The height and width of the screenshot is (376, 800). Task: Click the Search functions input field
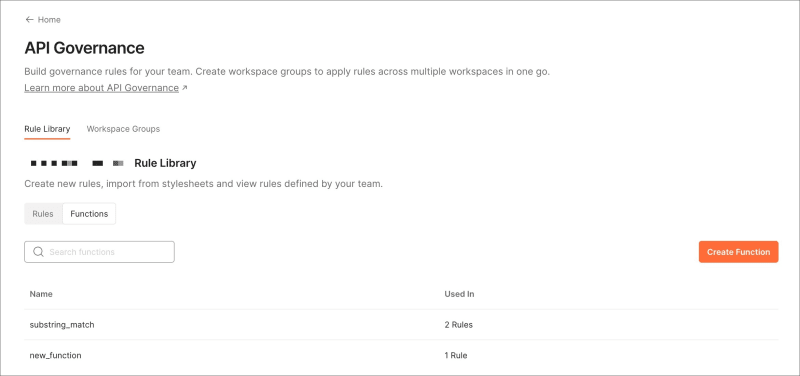click(x=99, y=252)
